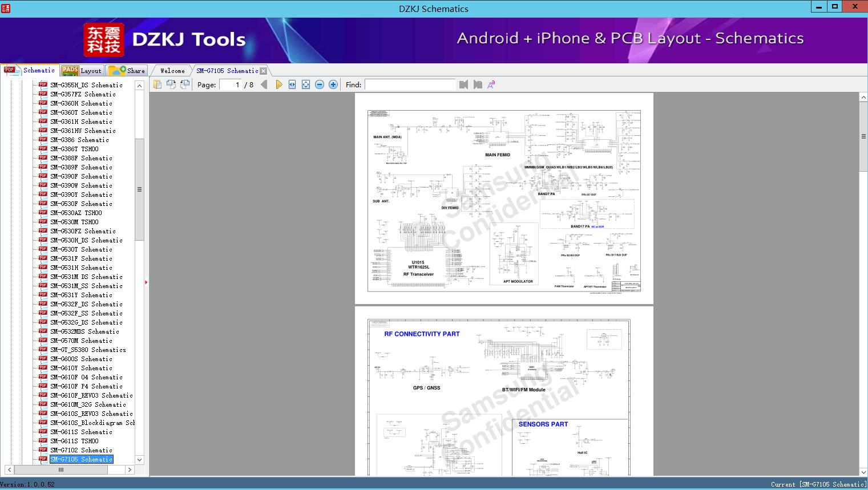The height and width of the screenshot is (490, 868).
Task: Open the Share tab
Action: coord(127,71)
